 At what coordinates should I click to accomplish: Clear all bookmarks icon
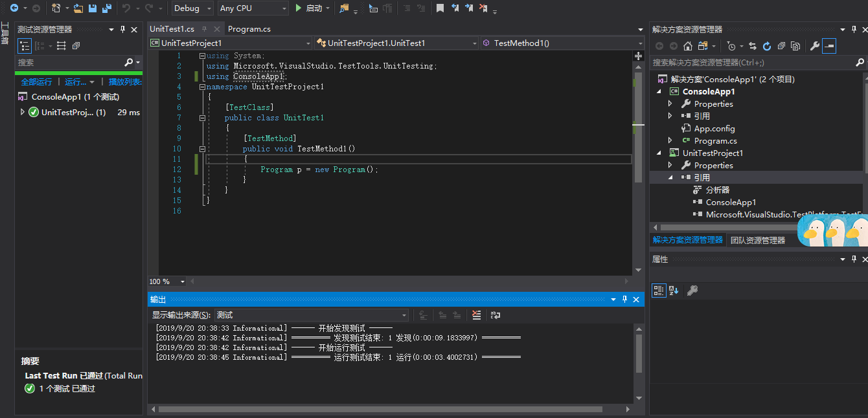[x=483, y=8]
